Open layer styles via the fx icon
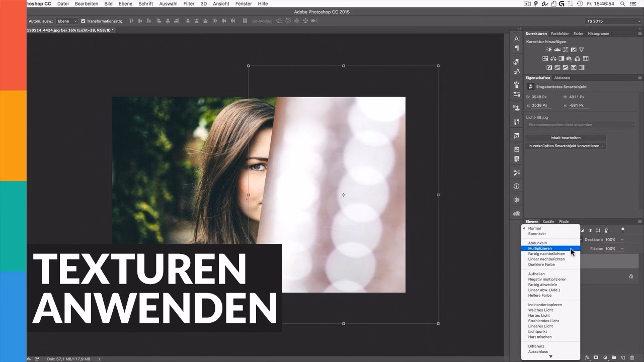Screen dimensions: 644x362 (587, 357)
